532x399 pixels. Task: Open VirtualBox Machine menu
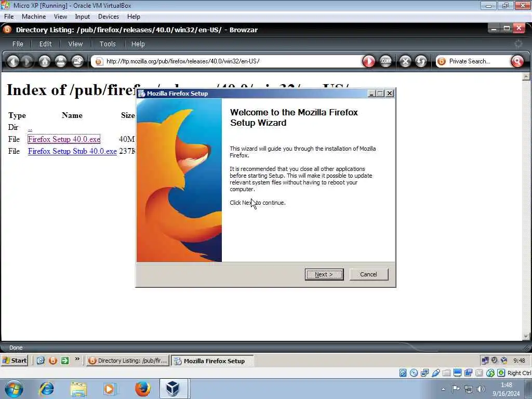[34, 17]
